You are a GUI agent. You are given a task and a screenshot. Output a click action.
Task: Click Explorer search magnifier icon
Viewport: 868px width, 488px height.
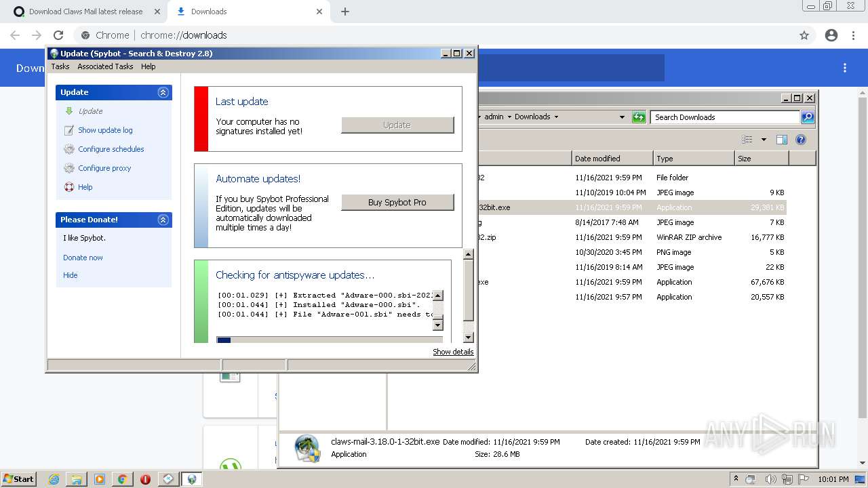[808, 117]
